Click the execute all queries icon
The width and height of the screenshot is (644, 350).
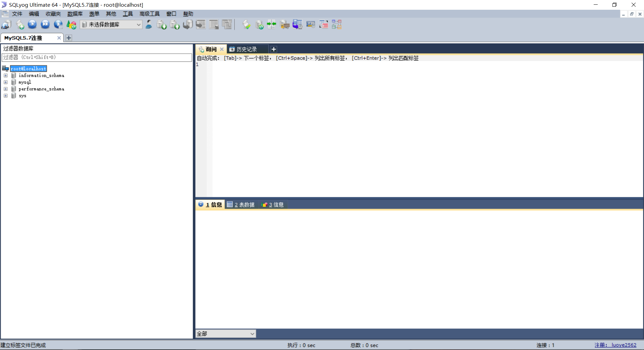point(45,25)
